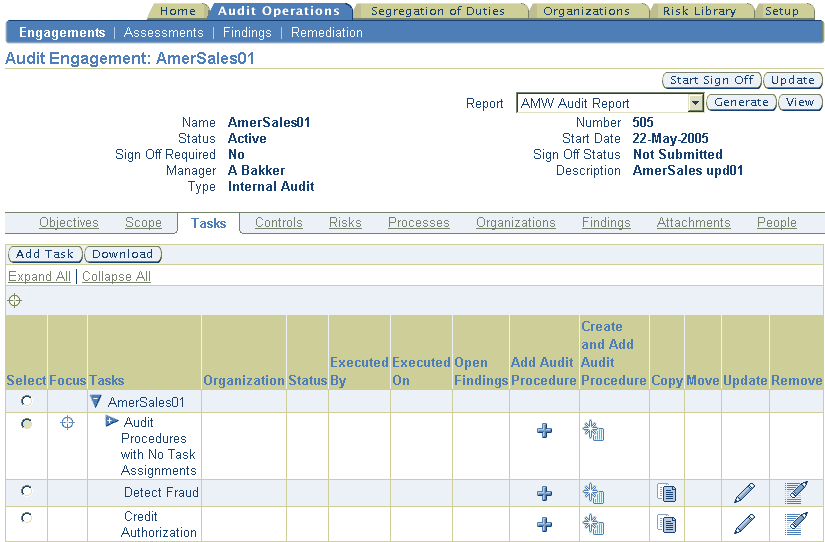The image size is (825, 542).
Task: Update the Credit Authorization task with pencil icon
Action: 744,524
